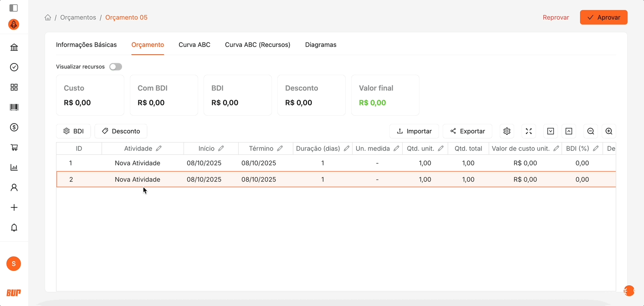
Task: Open the bank building sidebar icon
Action: (x=14, y=47)
